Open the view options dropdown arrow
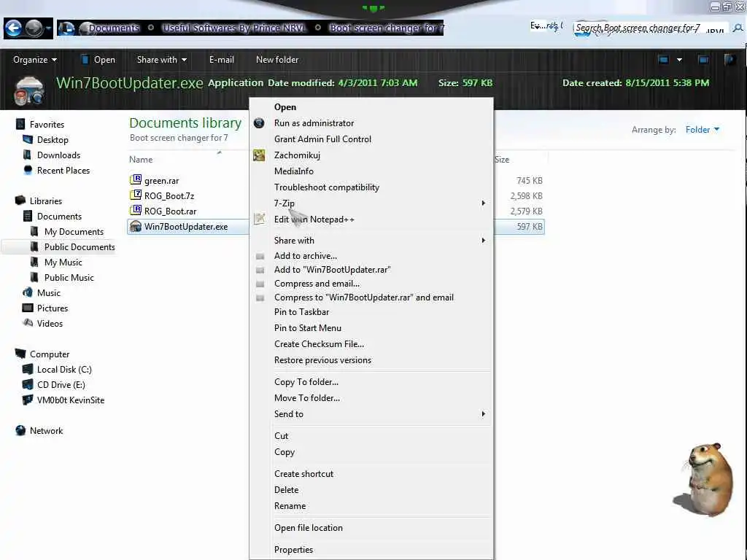The width and height of the screenshot is (747, 560). tap(679, 60)
